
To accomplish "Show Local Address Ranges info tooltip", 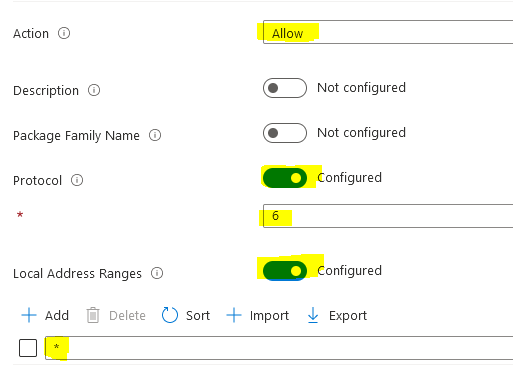I will point(157,273).
